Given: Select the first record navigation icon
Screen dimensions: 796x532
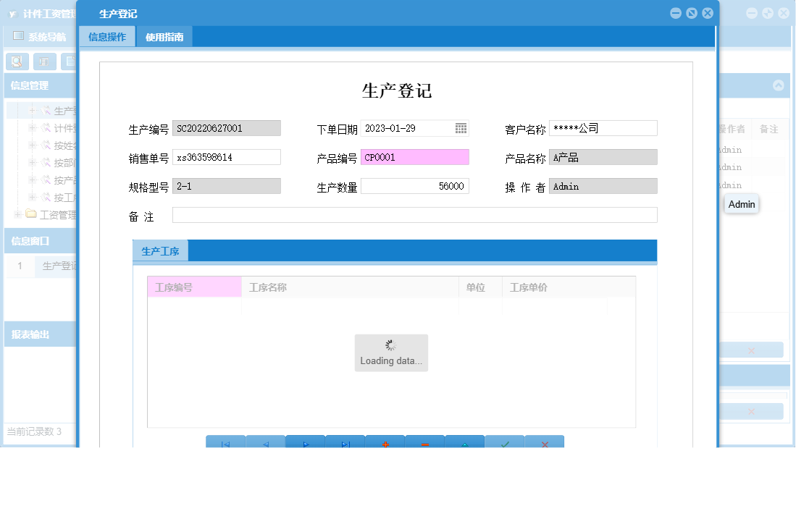Looking at the screenshot, I should click(x=225, y=443).
